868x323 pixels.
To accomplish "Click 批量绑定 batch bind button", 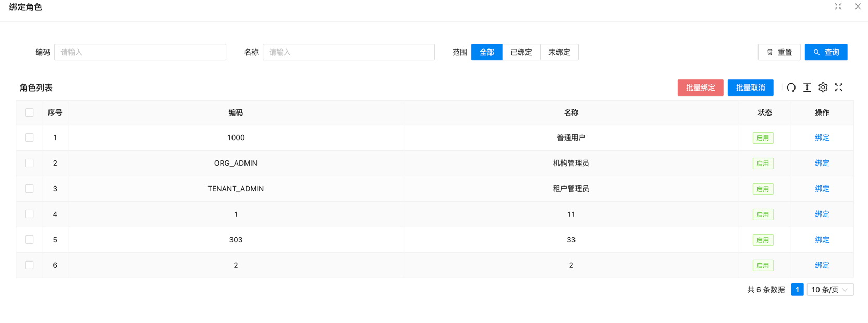I will click(700, 88).
